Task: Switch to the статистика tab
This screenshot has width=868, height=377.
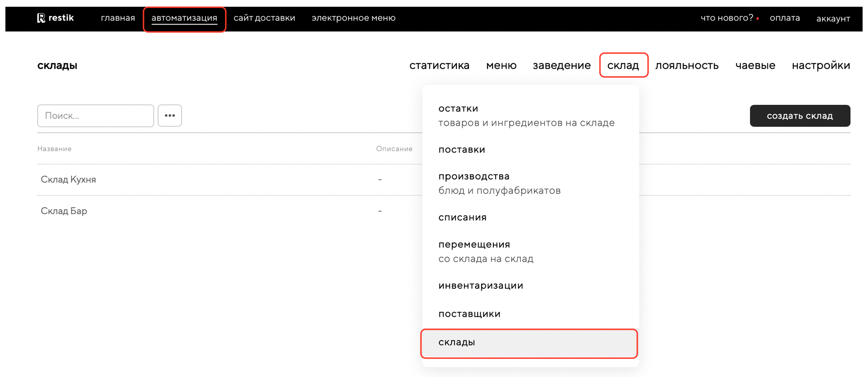Action: [x=439, y=65]
